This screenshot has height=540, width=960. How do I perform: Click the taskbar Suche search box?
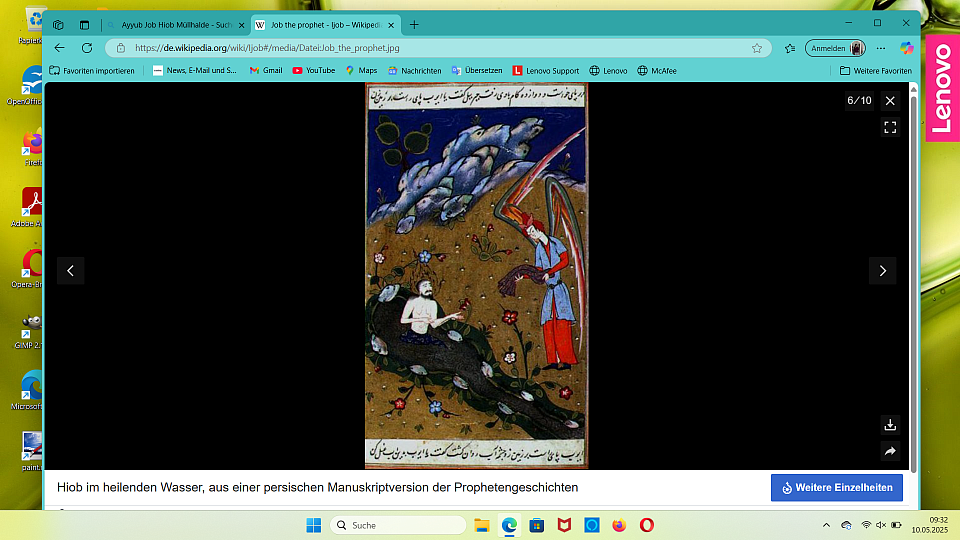tap(398, 525)
